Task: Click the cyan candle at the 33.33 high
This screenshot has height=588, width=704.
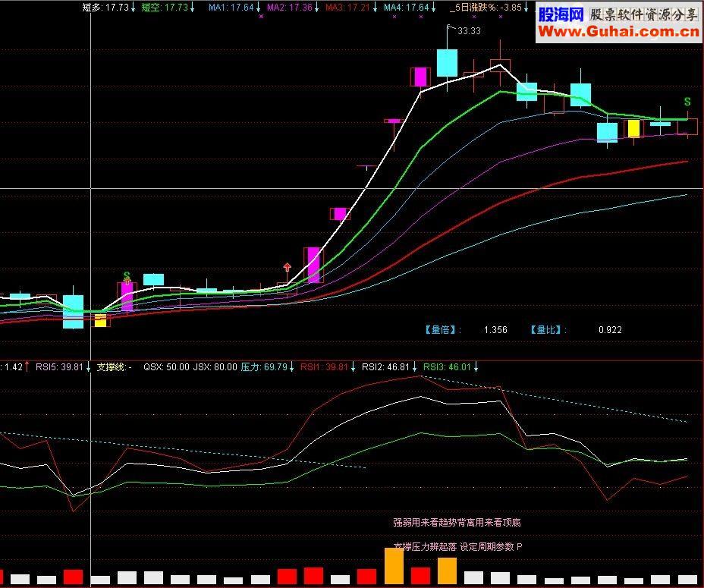Action: tap(447, 63)
